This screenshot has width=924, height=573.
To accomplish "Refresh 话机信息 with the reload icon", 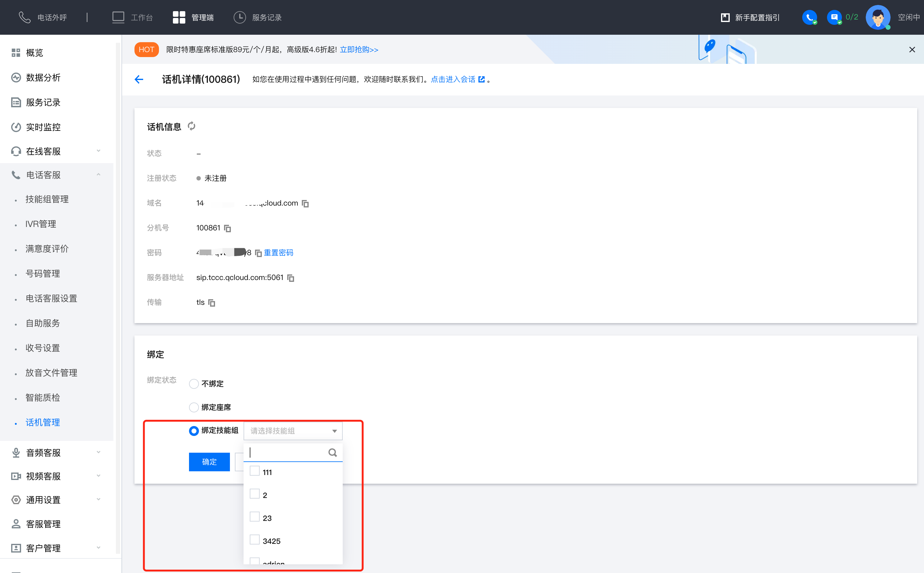I will [x=191, y=126].
